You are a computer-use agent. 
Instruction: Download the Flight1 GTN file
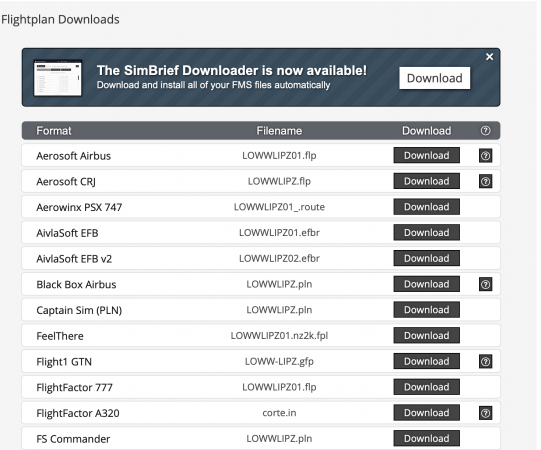pos(427,361)
